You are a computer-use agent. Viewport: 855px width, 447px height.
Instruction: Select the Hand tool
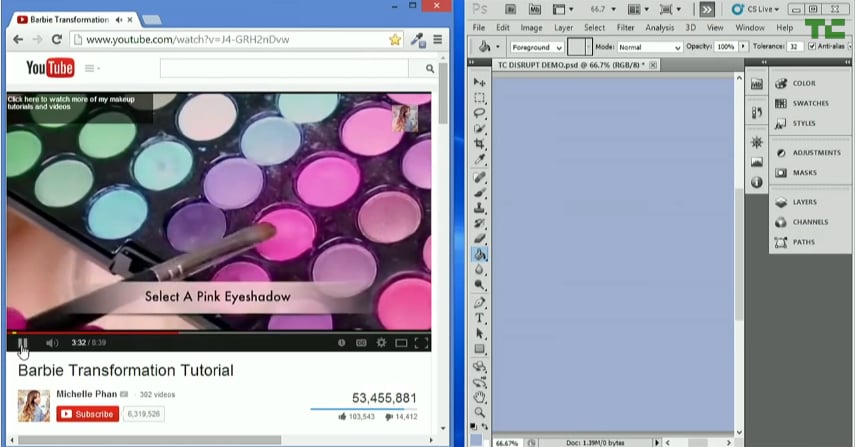(x=479, y=397)
